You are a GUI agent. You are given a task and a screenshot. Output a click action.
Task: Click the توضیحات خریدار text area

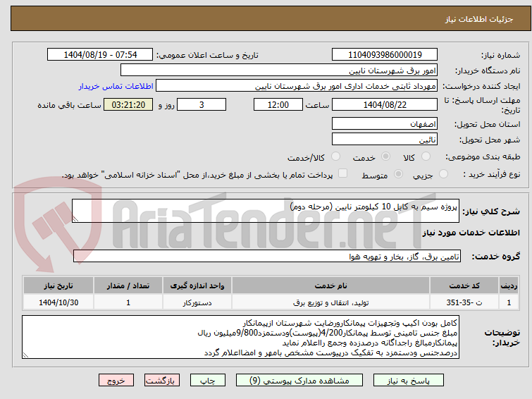pyautogui.click(x=240, y=337)
